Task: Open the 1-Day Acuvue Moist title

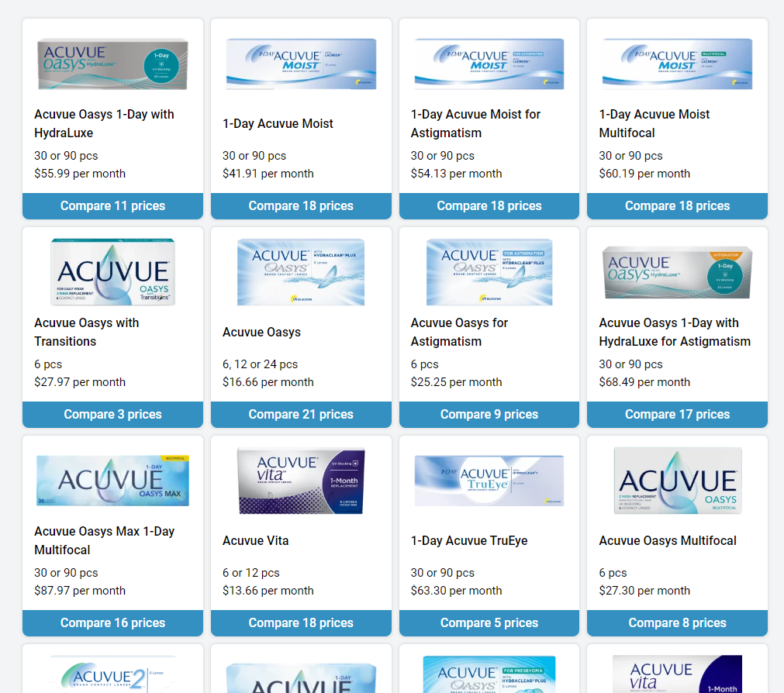Action: click(278, 123)
